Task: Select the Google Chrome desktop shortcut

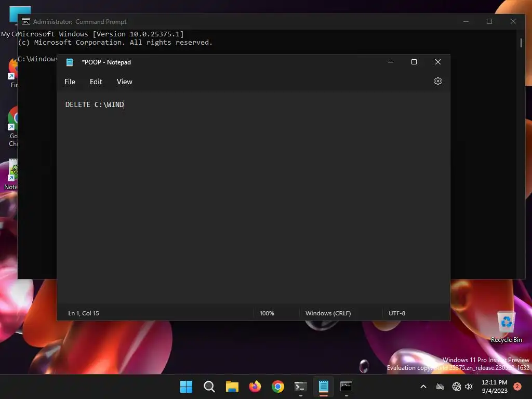Action: (x=12, y=126)
